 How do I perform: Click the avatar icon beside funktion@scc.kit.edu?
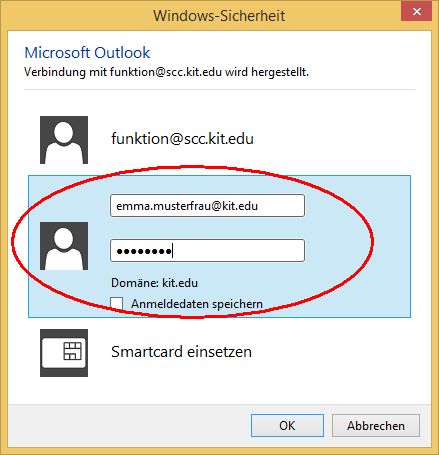64,140
